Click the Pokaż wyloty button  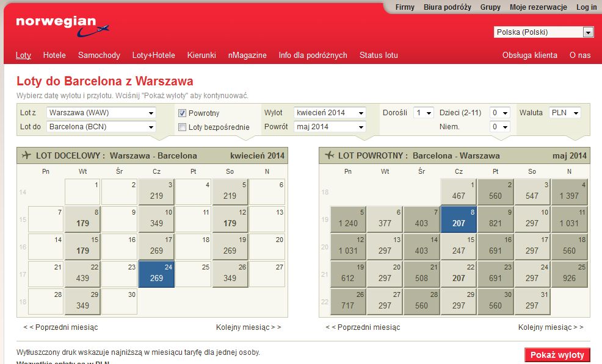click(557, 355)
